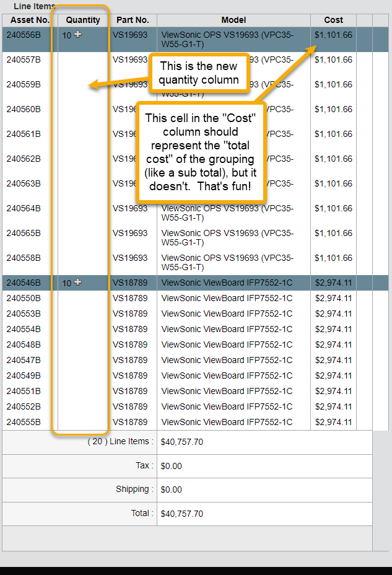This screenshot has height=575, width=392.
Task: Click part number VS18789 in row 240549B
Action: point(130,376)
